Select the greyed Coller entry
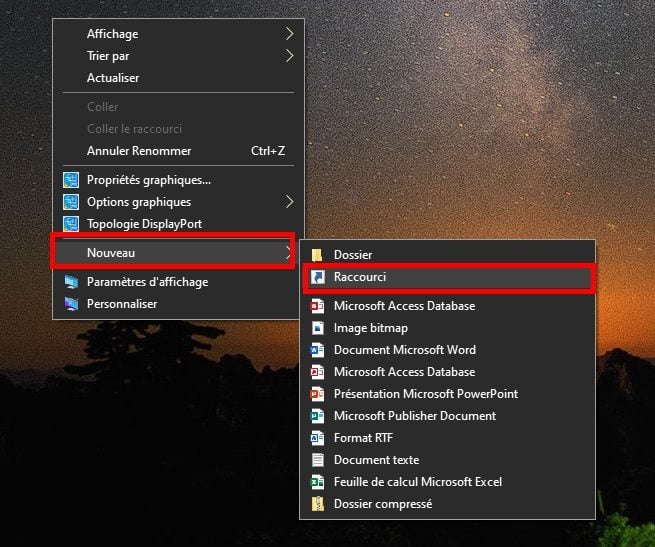Screen dimensions: 655x547 (x=178, y=107)
